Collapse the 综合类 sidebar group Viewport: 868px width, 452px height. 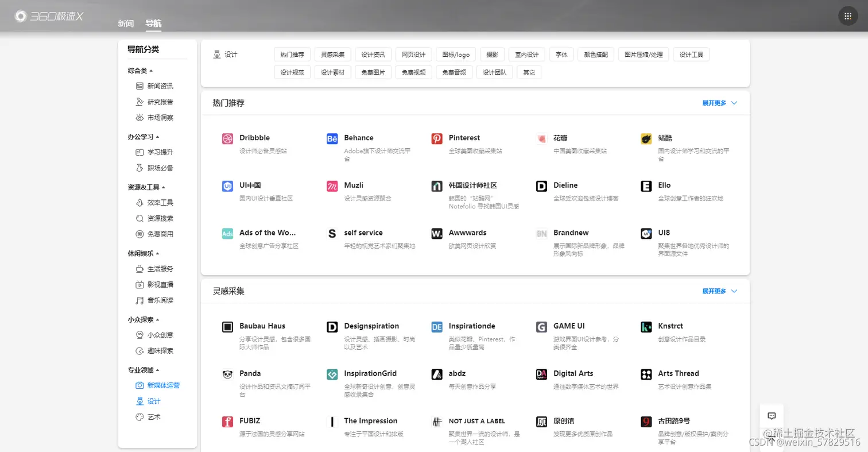[140, 71]
